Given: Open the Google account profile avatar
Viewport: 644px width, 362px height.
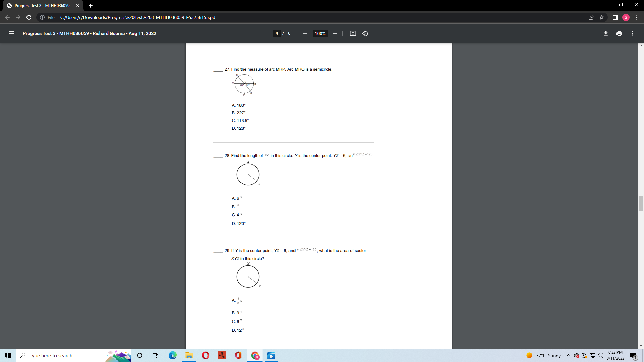Looking at the screenshot, I should click(626, 17).
